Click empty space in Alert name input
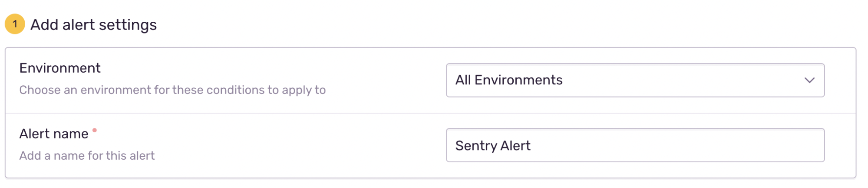 click(677, 145)
